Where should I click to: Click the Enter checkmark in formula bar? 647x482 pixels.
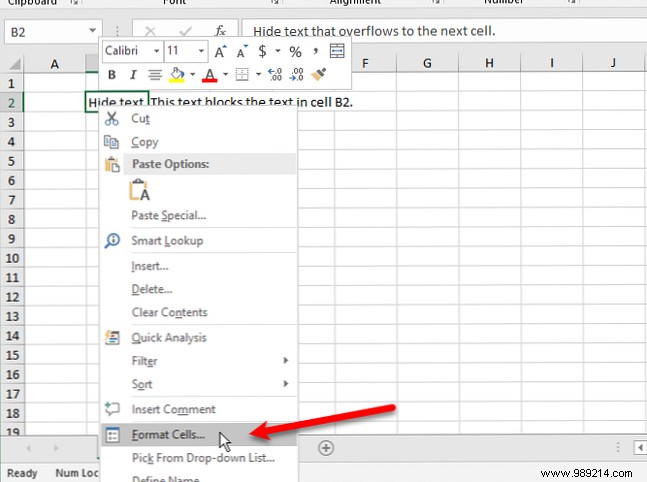pyautogui.click(x=185, y=31)
